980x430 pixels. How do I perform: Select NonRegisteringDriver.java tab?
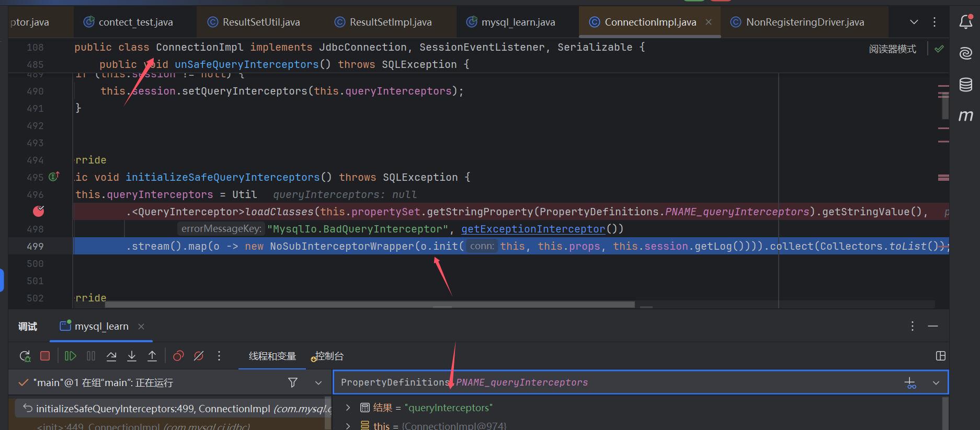click(x=797, y=22)
